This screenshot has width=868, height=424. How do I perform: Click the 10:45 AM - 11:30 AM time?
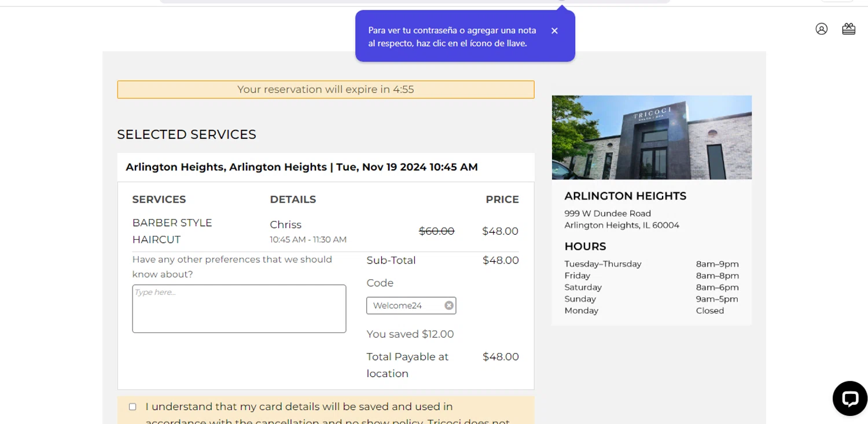(308, 239)
